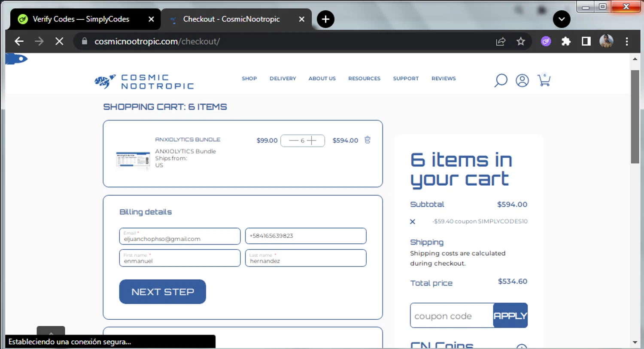Screen dimensions: 644x349
Task: Open the user account icon
Action: click(x=522, y=80)
